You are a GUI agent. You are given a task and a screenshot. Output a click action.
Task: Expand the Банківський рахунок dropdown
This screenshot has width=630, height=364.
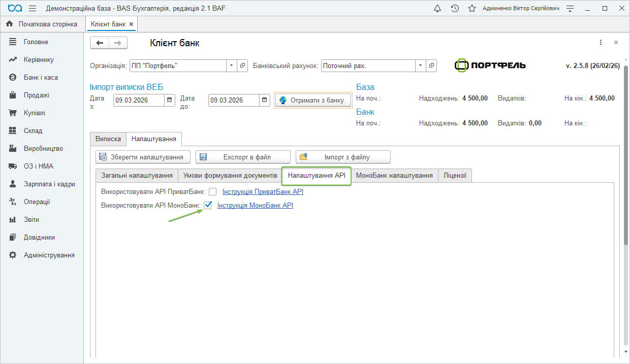click(420, 65)
